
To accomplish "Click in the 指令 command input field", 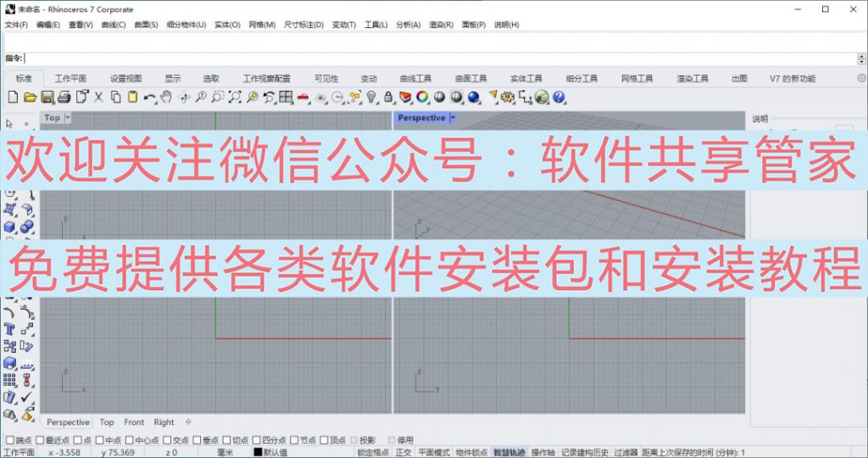I will tap(441, 59).
